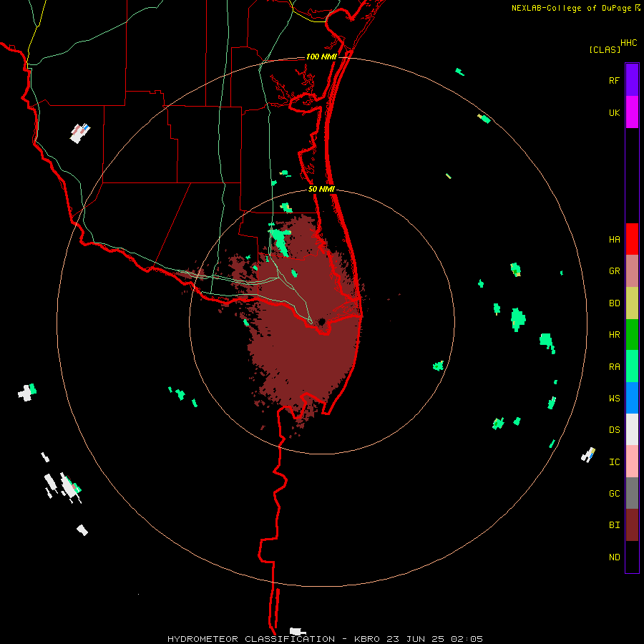Click the '02:05' timestamp in the footer
The width and height of the screenshot is (644, 644).
(467, 639)
